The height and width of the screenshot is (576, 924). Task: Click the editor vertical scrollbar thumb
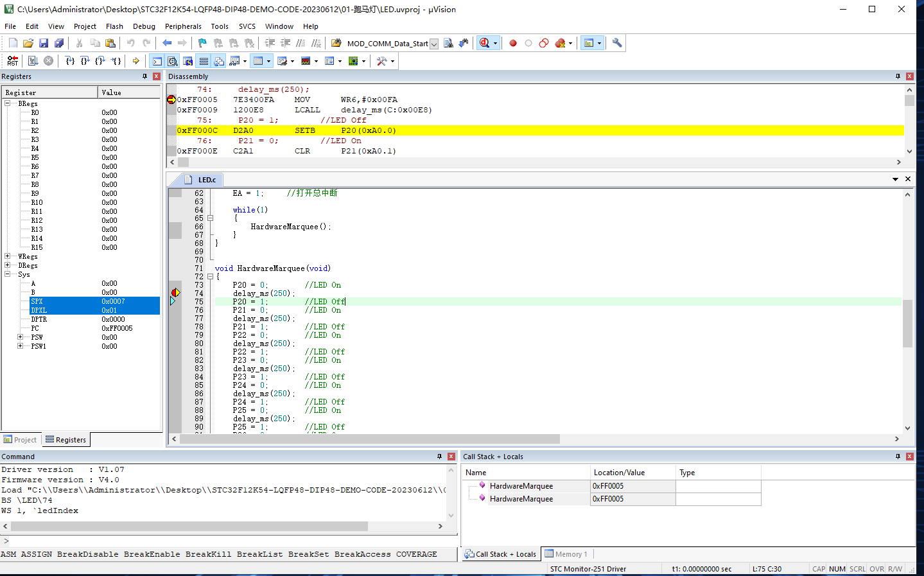point(907,324)
